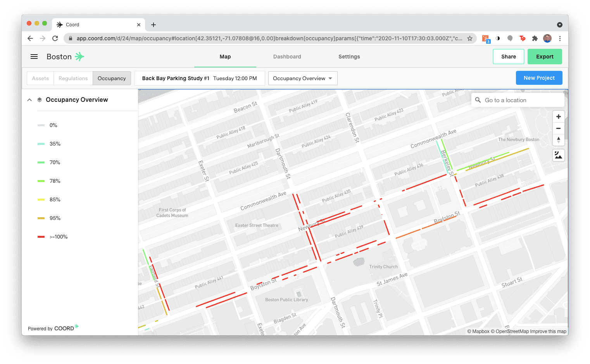Click the 35% teal legend swatch
Image resolution: width=590 pixels, height=364 pixels.
click(x=41, y=144)
